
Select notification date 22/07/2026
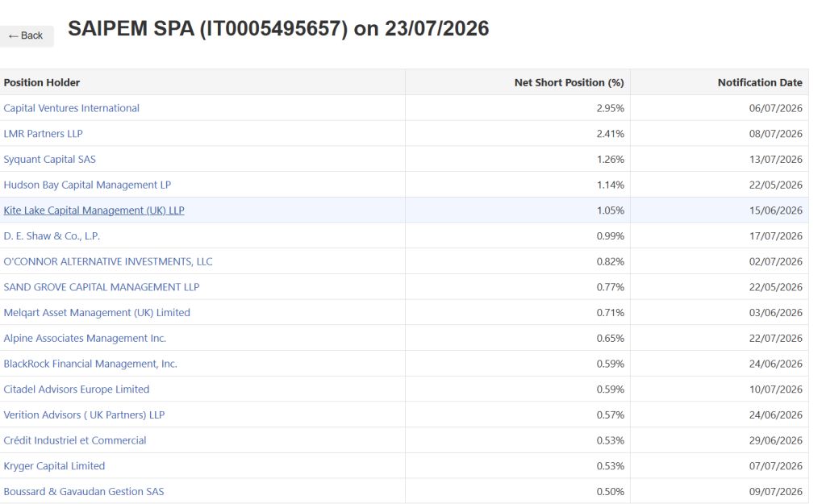coord(775,338)
